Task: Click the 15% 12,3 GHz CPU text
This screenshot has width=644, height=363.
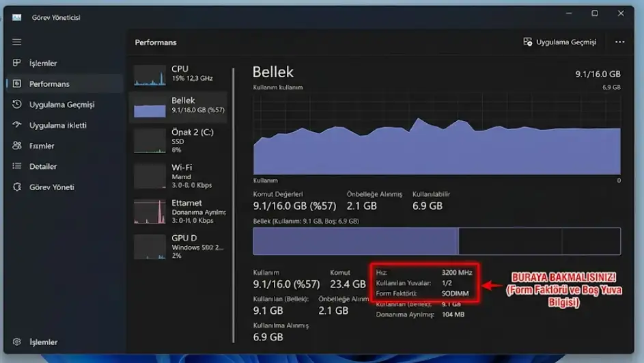Action: coord(192,78)
